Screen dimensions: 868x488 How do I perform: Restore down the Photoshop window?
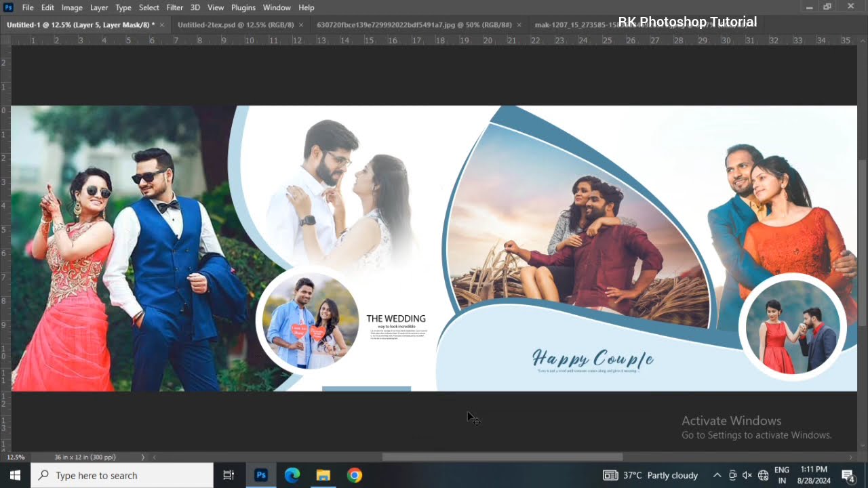827,7
